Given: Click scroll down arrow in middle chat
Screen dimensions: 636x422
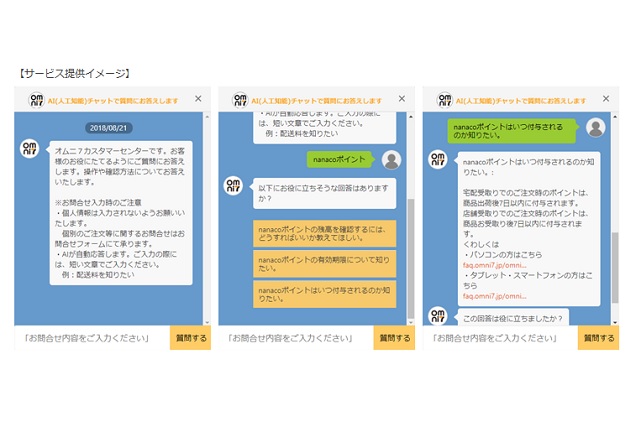Looking at the screenshot, I should click(410, 322).
